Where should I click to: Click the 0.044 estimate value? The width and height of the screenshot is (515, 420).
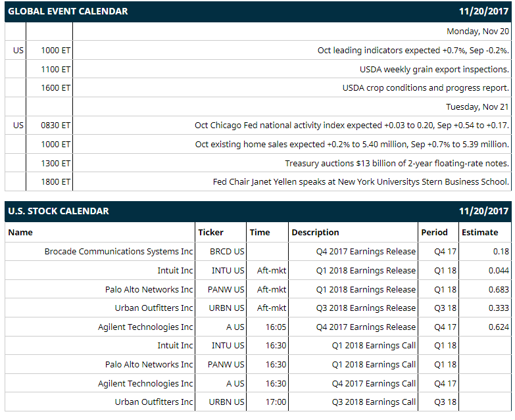tap(499, 270)
